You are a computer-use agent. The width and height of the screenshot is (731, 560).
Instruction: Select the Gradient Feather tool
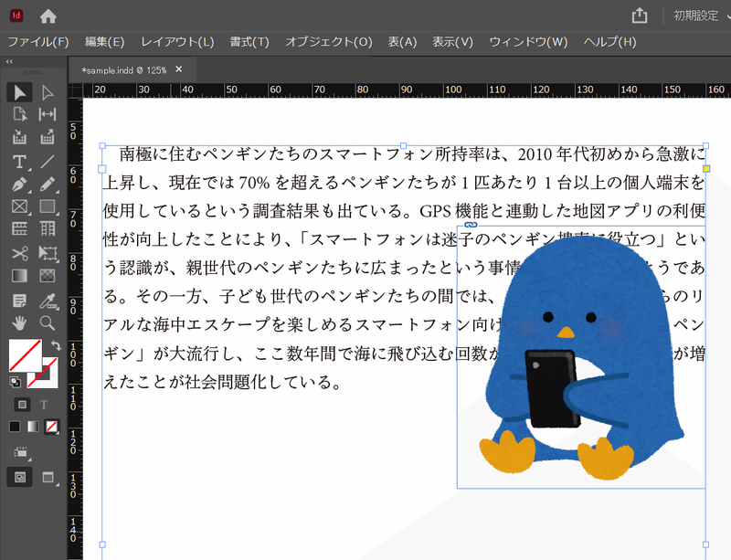pyautogui.click(x=48, y=276)
